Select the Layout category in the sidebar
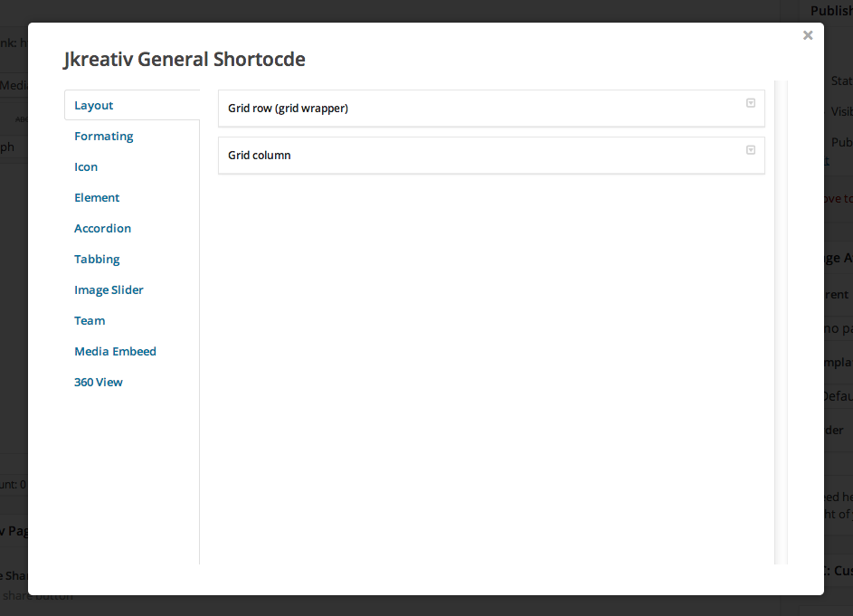 93,105
